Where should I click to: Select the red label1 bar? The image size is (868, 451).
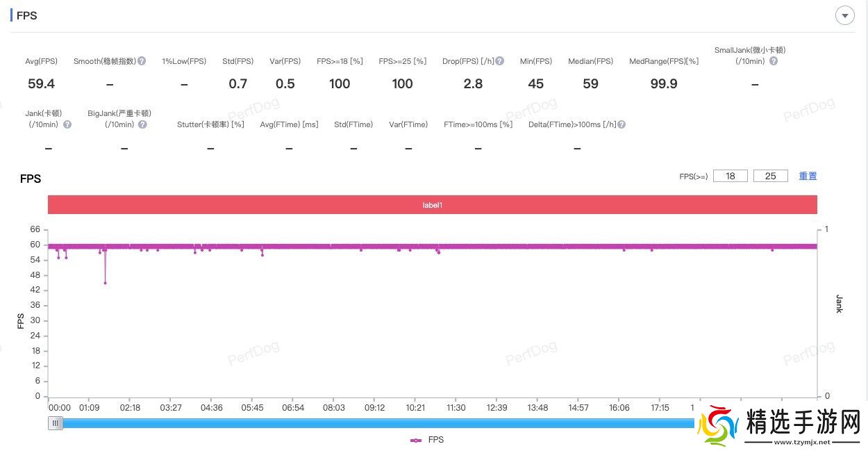coord(432,205)
